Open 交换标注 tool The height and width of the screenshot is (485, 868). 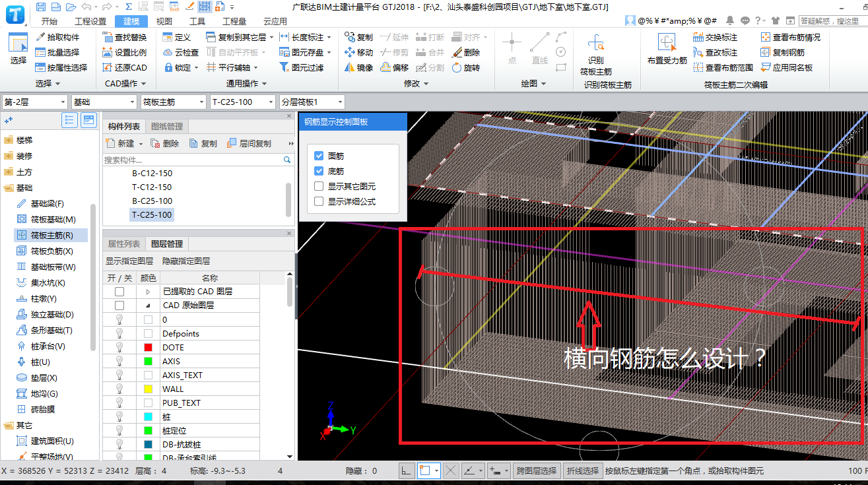click(x=716, y=37)
